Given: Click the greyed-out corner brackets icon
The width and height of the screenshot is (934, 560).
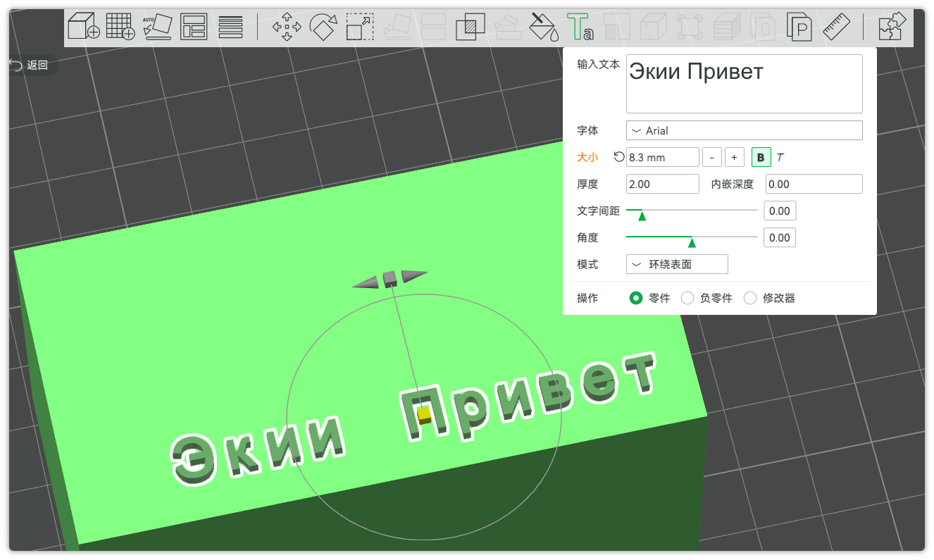Looking at the screenshot, I should [x=690, y=27].
